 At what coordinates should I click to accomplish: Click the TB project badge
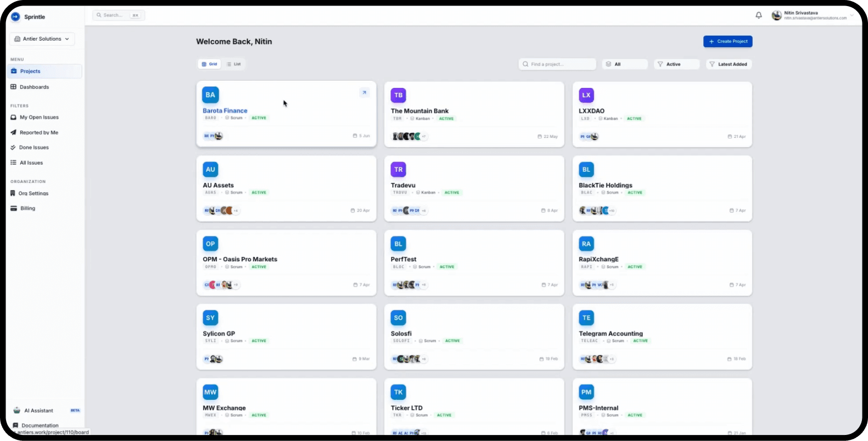pos(399,95)
